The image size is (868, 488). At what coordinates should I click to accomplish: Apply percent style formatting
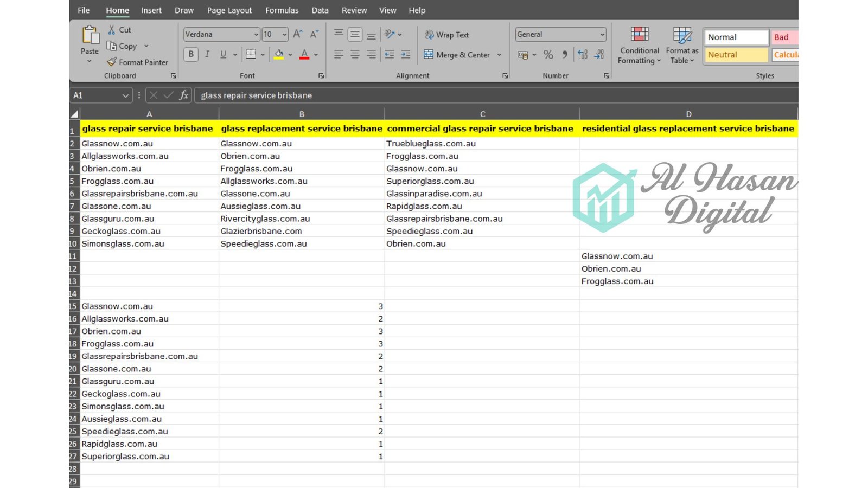[548, 55]
